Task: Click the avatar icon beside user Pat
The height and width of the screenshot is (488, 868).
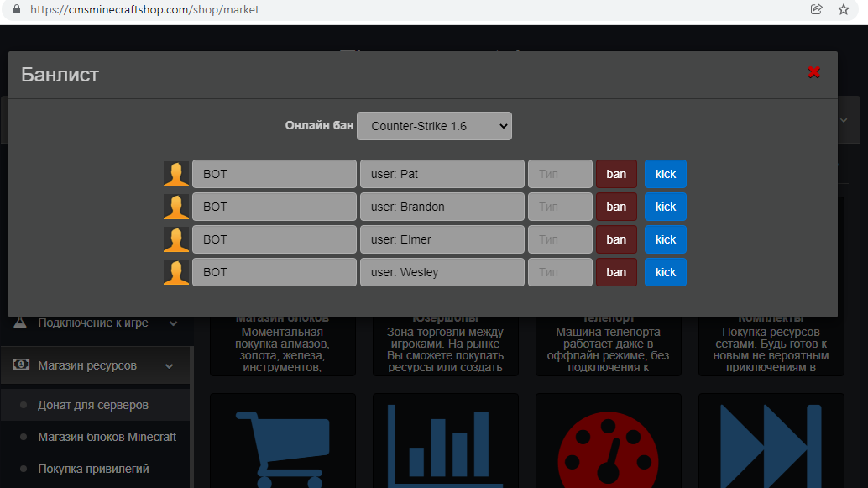Action: [x=176, y=174]
